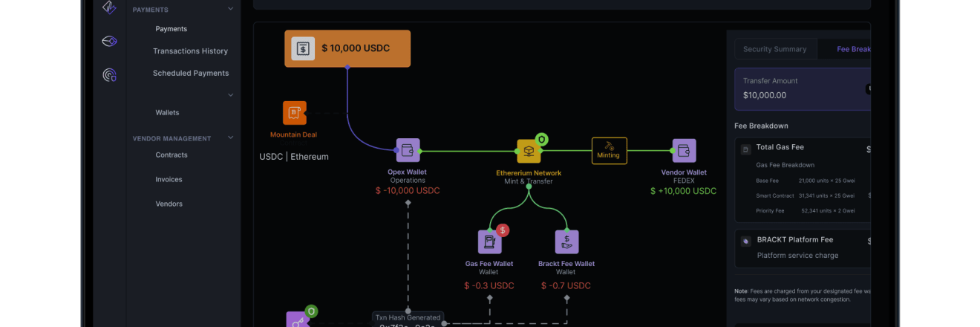Viewport: 980px width, 327px height.
Task: Click the BRACKT Platform Fee row icon
Action: pyautogui.click(x=746, y=241)
